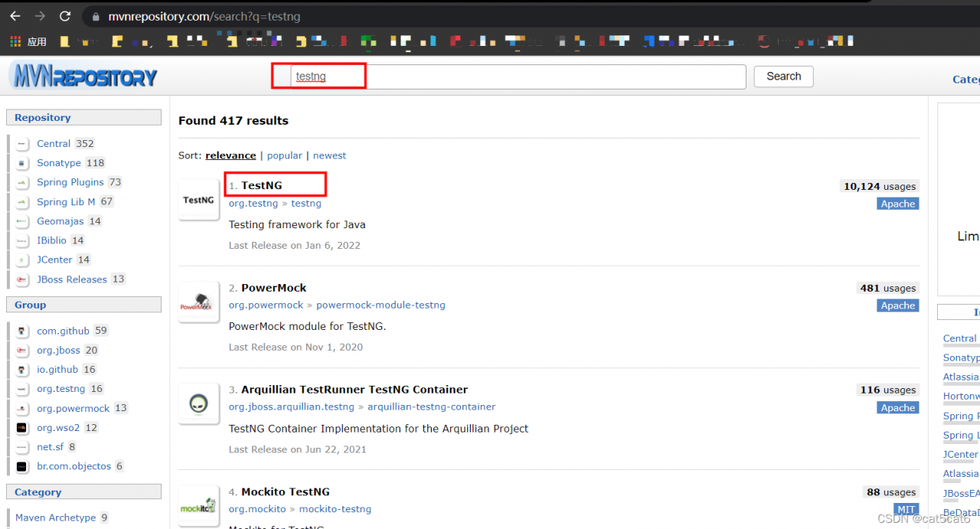Click the JBoss Releases repository icon
Viewport: 980px width, 529px height.
point(22,279)
